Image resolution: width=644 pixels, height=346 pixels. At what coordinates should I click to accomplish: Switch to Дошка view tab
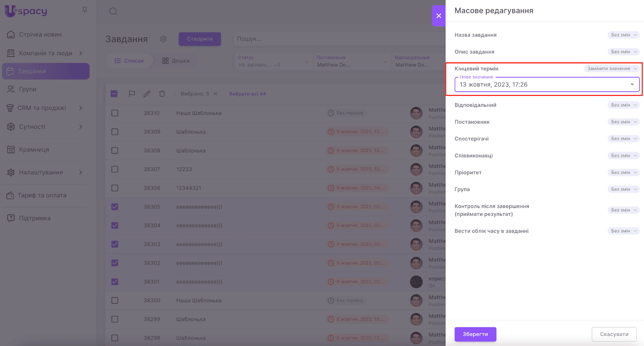click(x=176, y=61)
